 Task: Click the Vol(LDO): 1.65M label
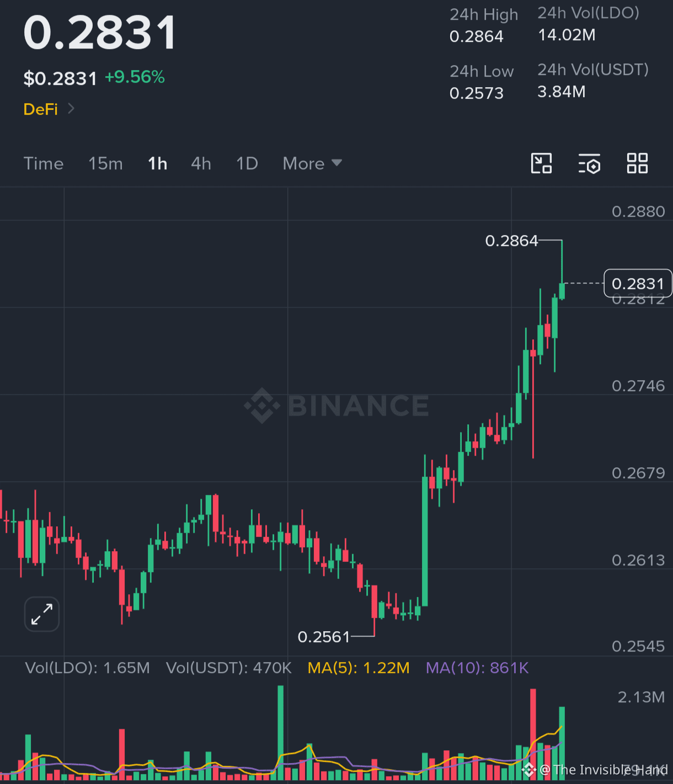coord(88,668)
